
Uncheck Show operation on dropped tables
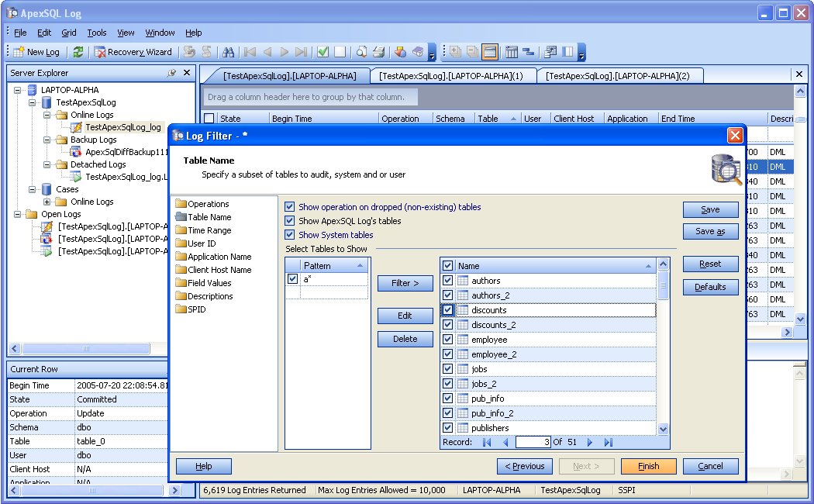(x=290, y=207)
